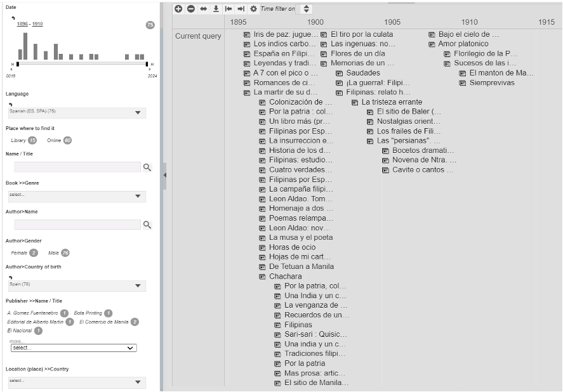
Task: Reset the Date filter with undo arrow
Action: [x=13, y=18]
